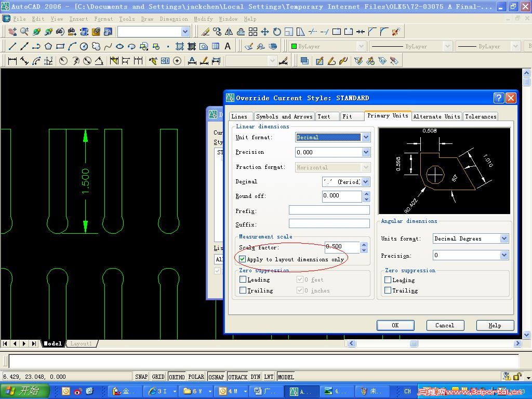The width and height of the screenshot is (532, 399).
Task: Open the angular Units format dropdown
Action: pyautogui.click(x=503, y=238)
